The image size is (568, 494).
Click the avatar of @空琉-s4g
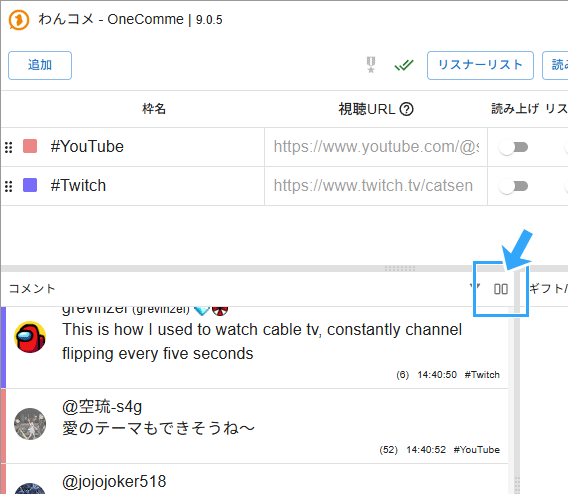30,424
